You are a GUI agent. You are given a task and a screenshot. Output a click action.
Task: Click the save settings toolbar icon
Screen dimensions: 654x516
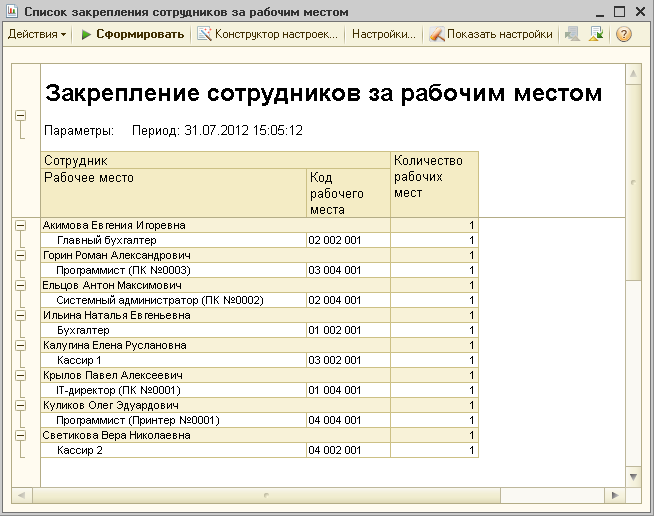pyautogui.click(x=596, y=34)
